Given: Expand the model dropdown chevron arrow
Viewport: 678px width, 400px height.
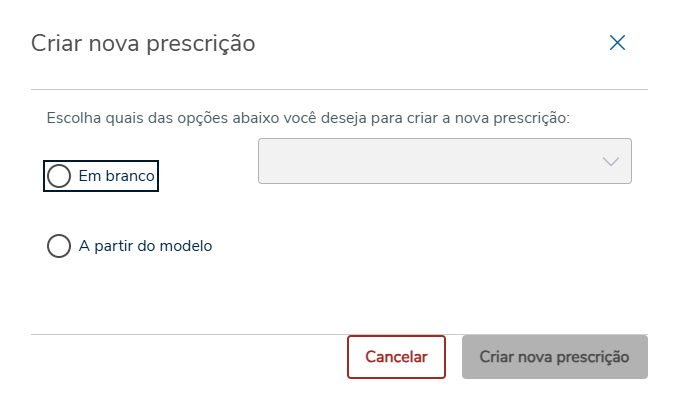Looking at the screenshot, I should 611,162.
